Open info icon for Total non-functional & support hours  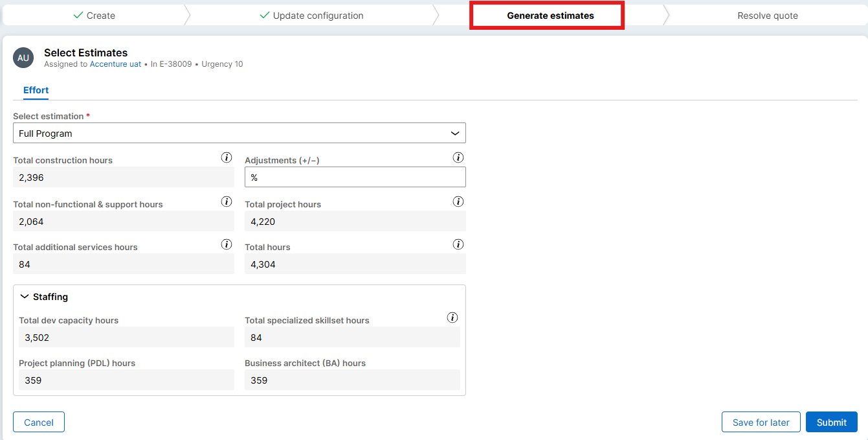(x=227, y=202)
